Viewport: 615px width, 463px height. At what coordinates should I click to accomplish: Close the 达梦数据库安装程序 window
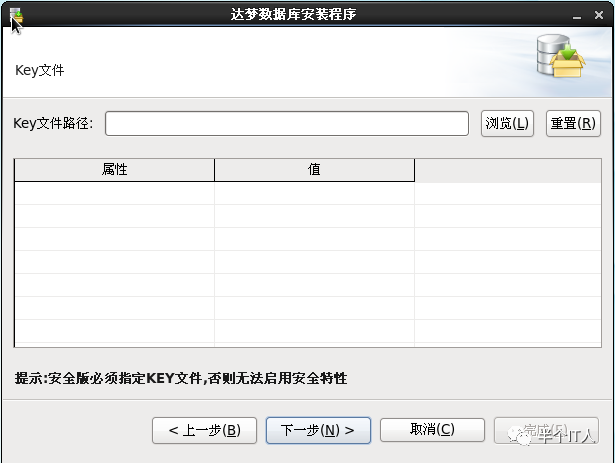[x=599, y=15]
